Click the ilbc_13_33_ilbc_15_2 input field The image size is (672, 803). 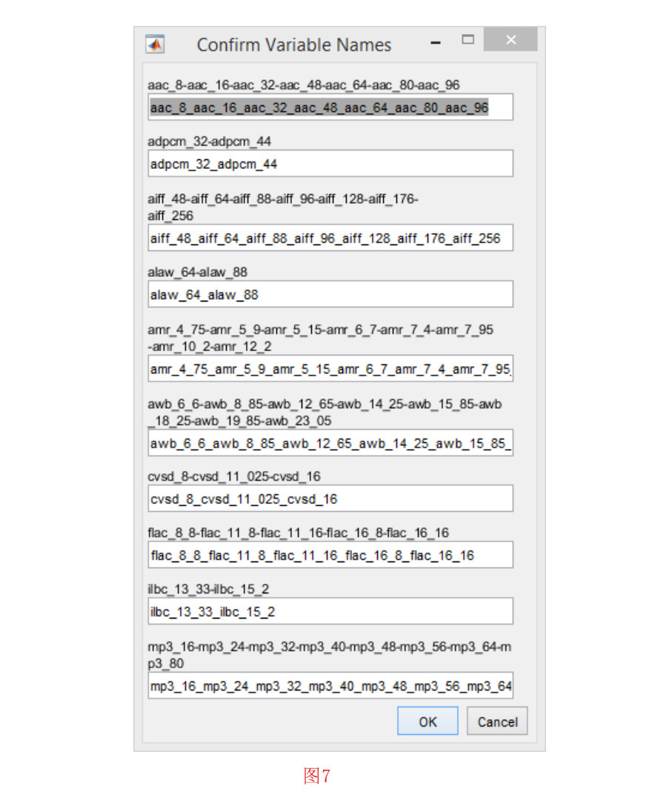(x=330, y=612)
